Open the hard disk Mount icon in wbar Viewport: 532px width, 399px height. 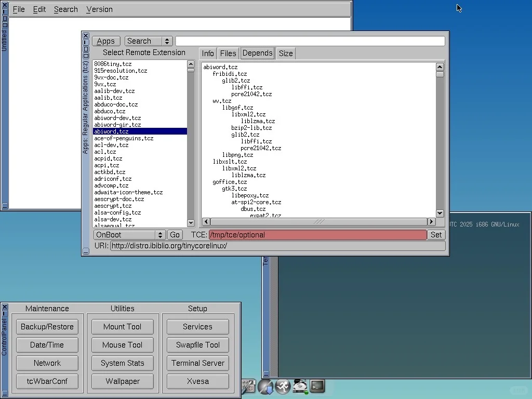click(x=300, y=387)
